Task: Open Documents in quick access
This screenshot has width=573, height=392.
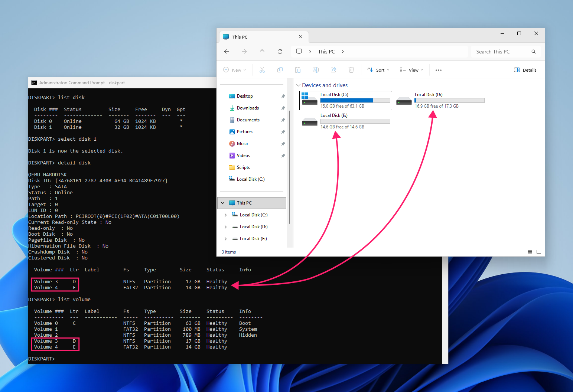Action: point(248,120)
